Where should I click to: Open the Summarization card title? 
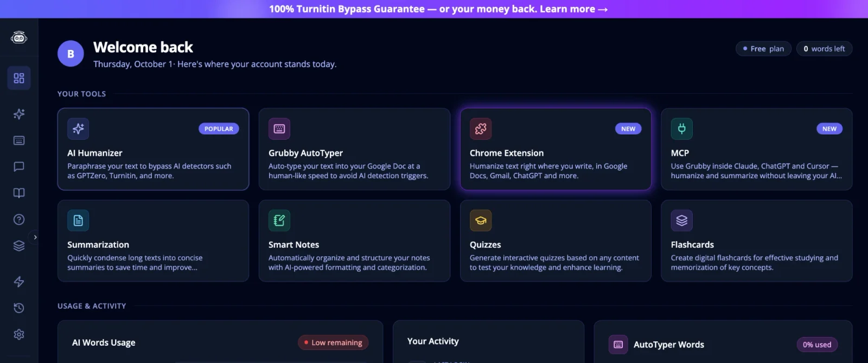point(98,245)
